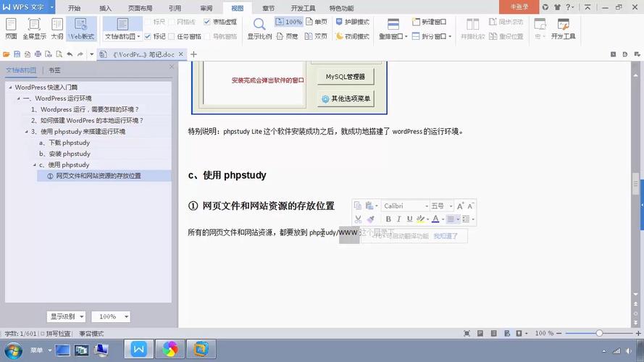Switch to Outline (大纲) view
The height and width of the screenshot is (362, 644).
57,29
